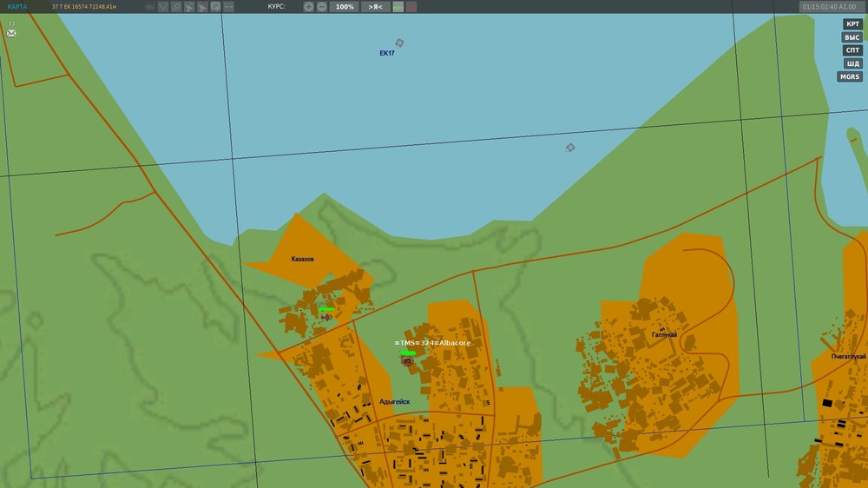The image size is (868, 488).
Task: Select the helicopter unit labeled Albacore
Action: pos(407,360)
